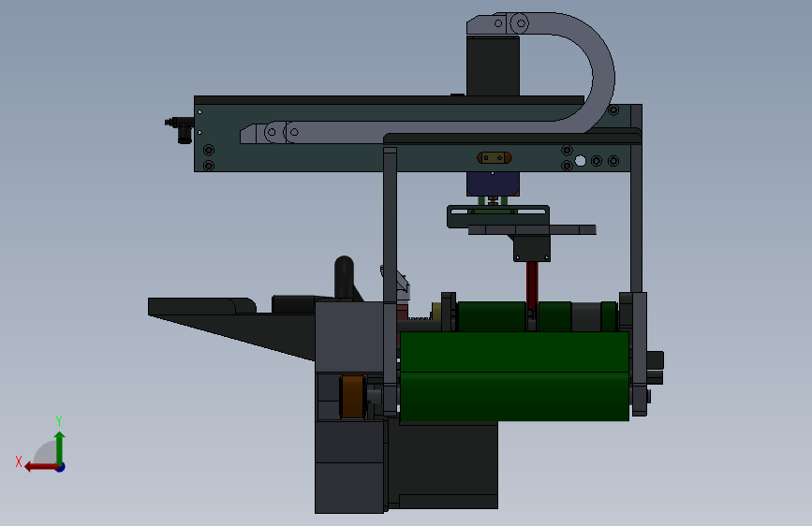Click the triad's 'Y' axis label
Viewport: 812px width, 526px height.
[x=59, y=420]
